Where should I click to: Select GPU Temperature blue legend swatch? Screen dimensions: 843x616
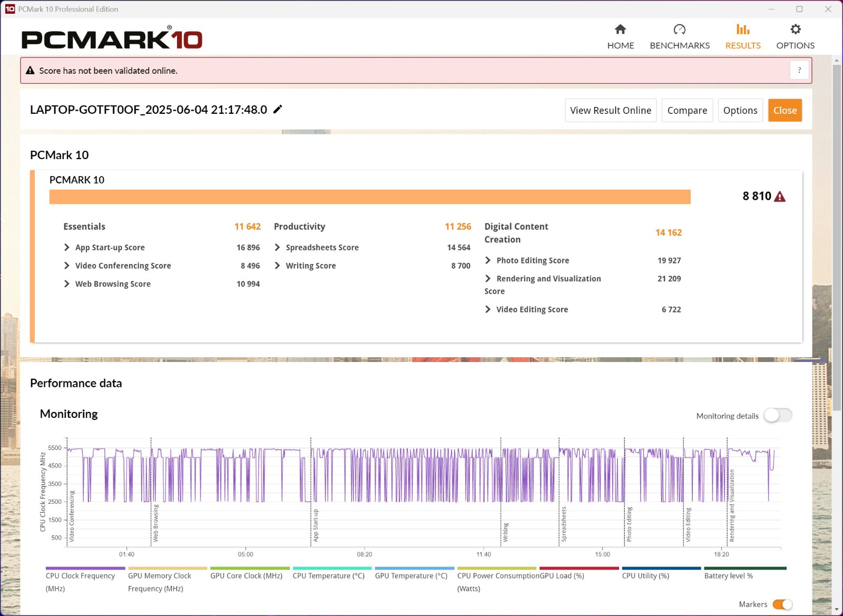(415, 568)
